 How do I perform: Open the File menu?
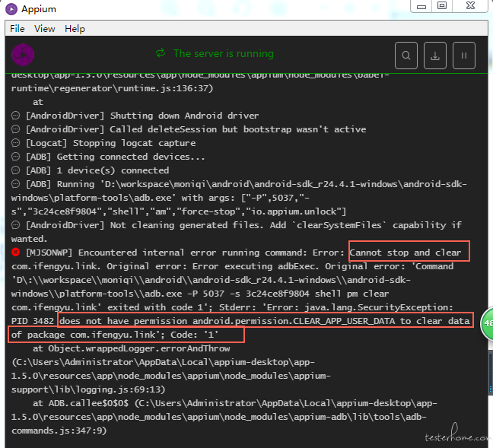[x=17, y=29]
